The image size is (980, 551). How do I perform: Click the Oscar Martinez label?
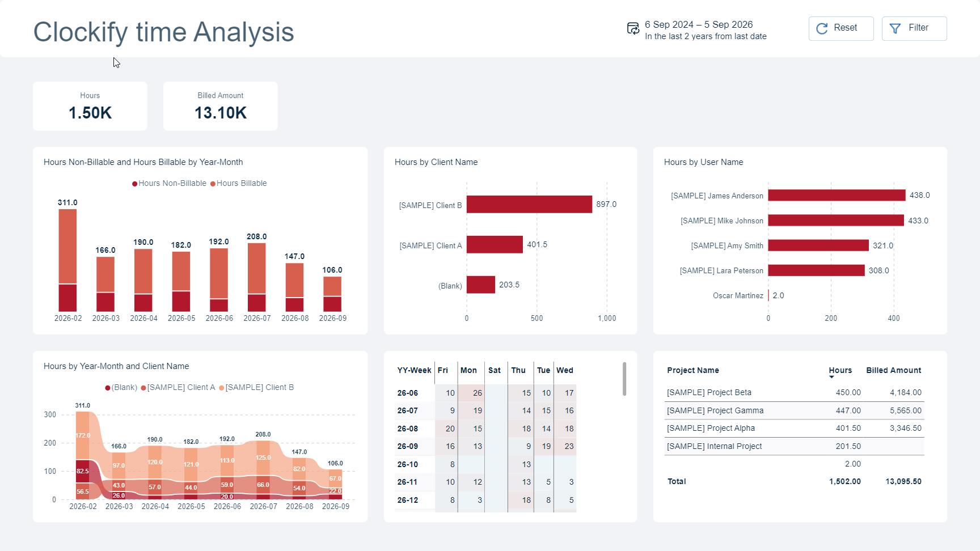coord(738,295)
